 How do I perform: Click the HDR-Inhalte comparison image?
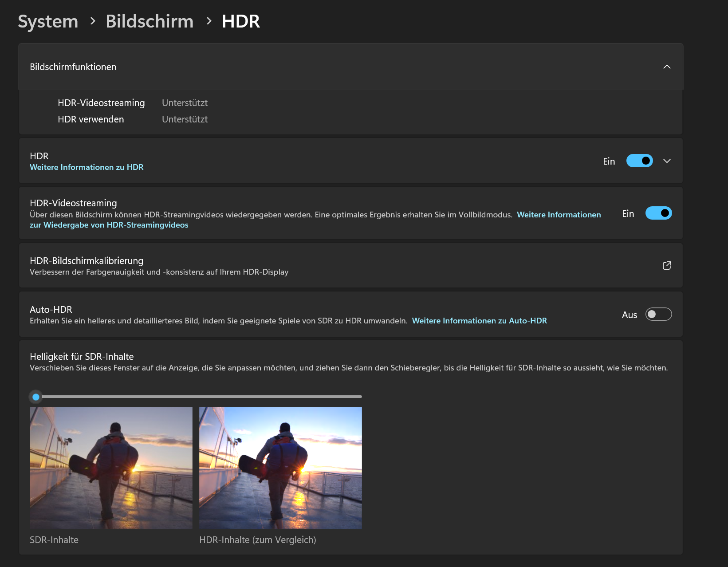(280, 468)
